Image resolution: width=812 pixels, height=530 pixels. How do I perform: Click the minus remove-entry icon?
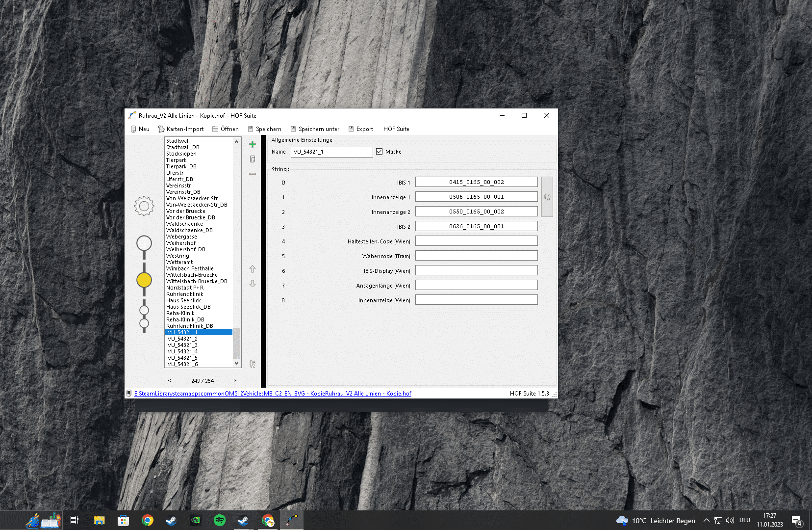(253, 174)
